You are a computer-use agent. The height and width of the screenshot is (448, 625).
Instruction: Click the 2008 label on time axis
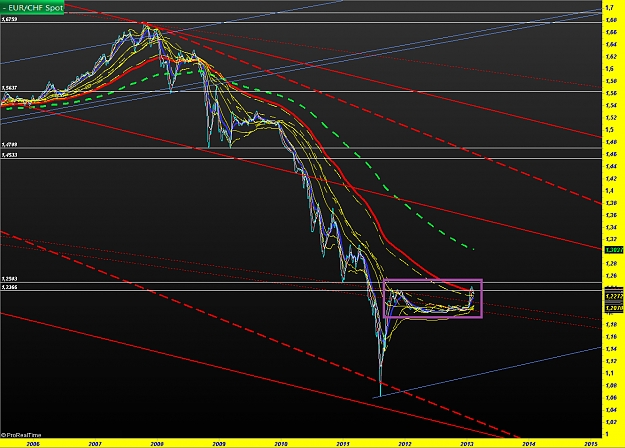tap(157, 441)
